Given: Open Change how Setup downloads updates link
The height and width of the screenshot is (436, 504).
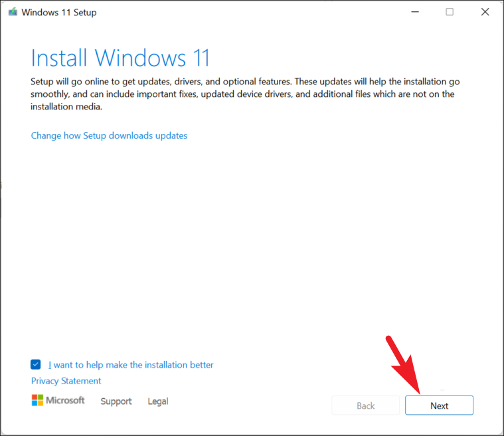Looking at the screenshot, I should 109,135.
